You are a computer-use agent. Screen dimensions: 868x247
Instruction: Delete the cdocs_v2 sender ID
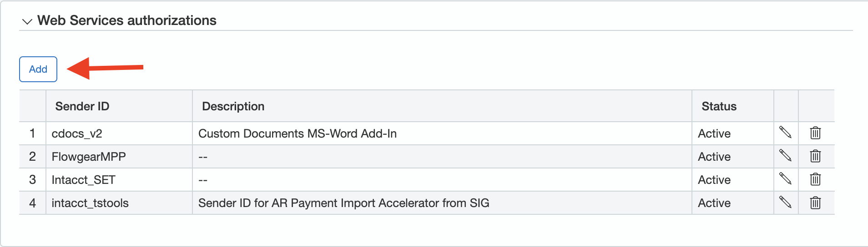[x=815, y=133]
